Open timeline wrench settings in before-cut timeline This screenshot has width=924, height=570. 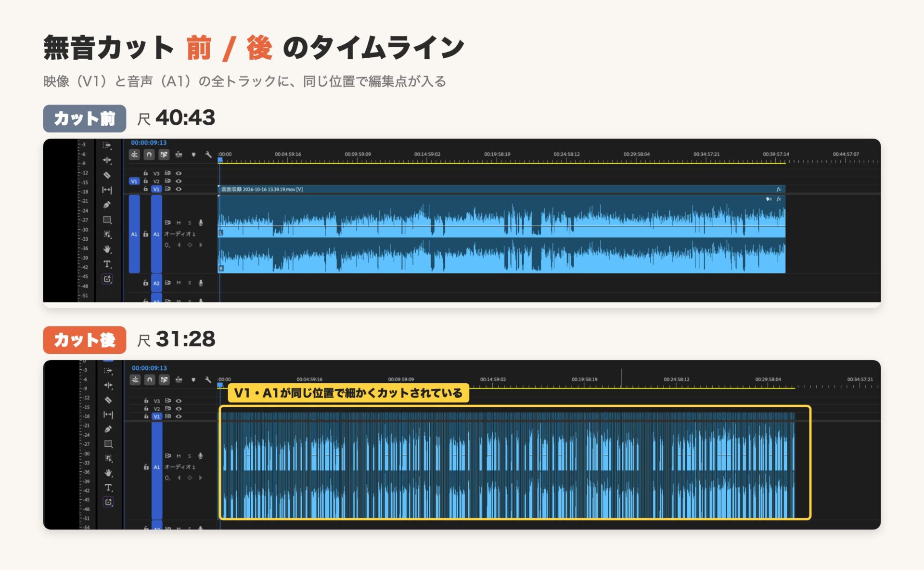coord(208,155)
